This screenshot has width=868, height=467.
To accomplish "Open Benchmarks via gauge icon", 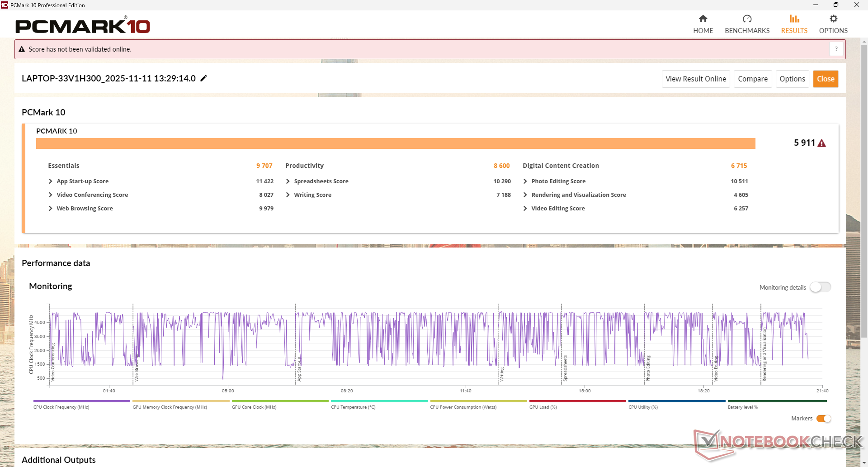I will (747, 19).
